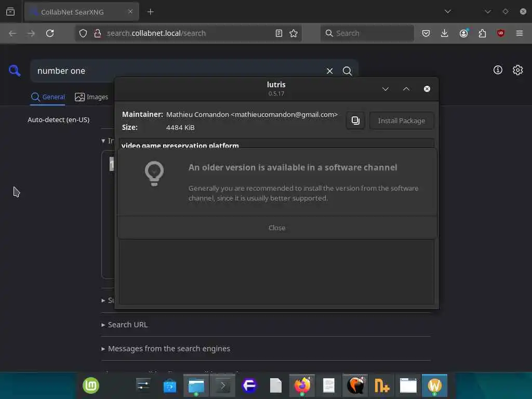
Task: Open the W app in taskbar
Action: (435, 386)
